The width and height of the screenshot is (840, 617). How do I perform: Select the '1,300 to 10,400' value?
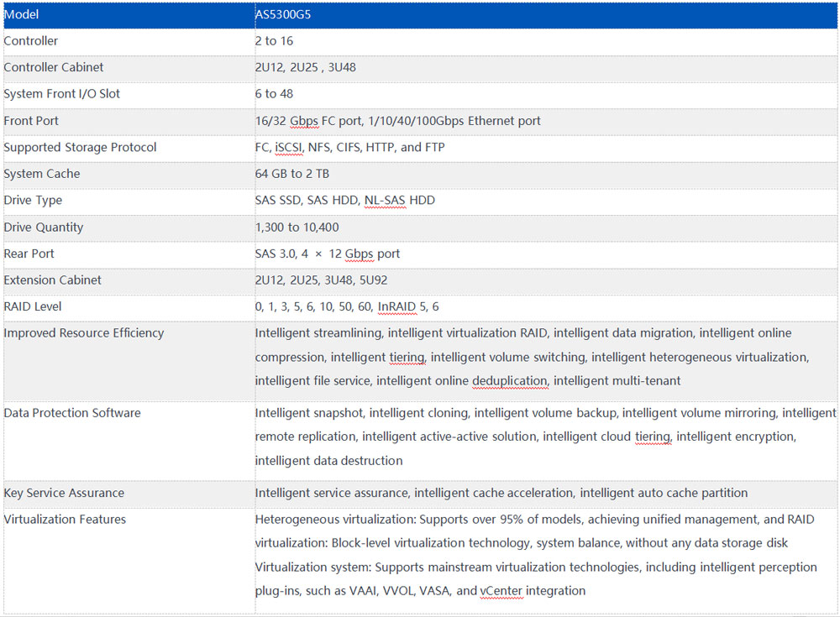pos(297,227)
